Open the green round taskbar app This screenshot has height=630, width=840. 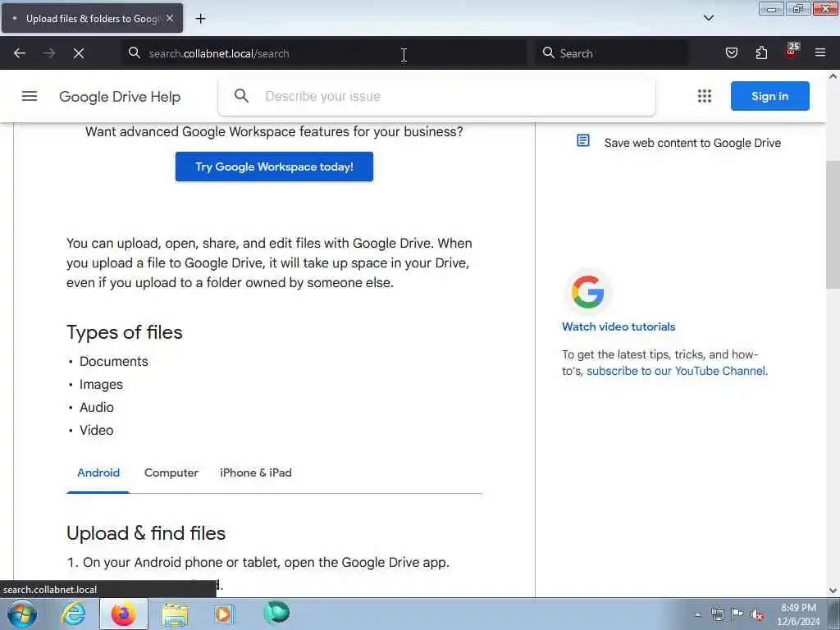(276, 613)
